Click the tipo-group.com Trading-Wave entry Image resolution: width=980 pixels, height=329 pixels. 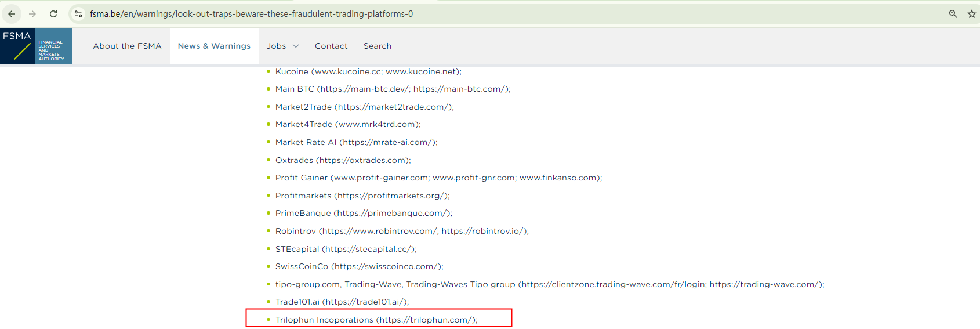coord(550,284)
